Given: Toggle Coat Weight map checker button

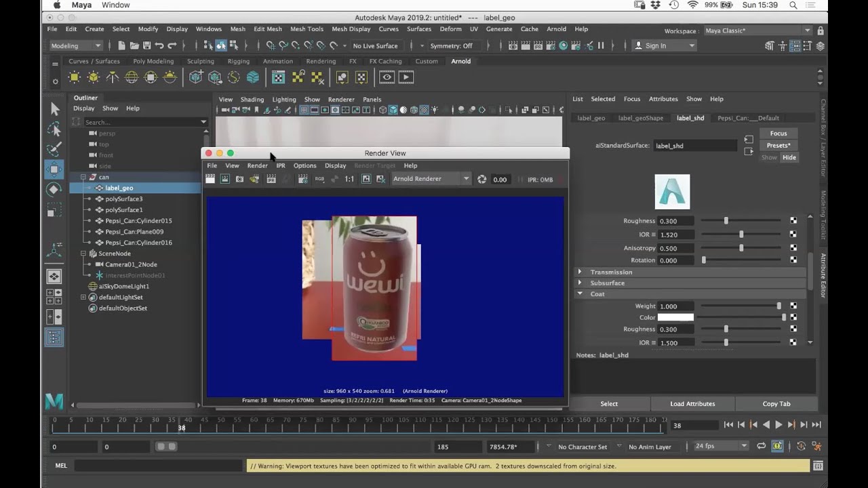Looking at the screenshot, I should click(793, 306).
